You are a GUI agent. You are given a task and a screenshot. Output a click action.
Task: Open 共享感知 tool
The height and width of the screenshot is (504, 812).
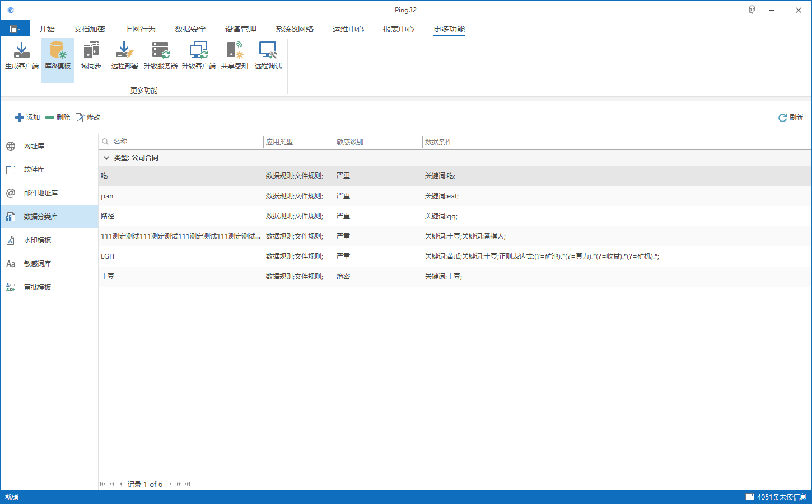pos(234,56)
